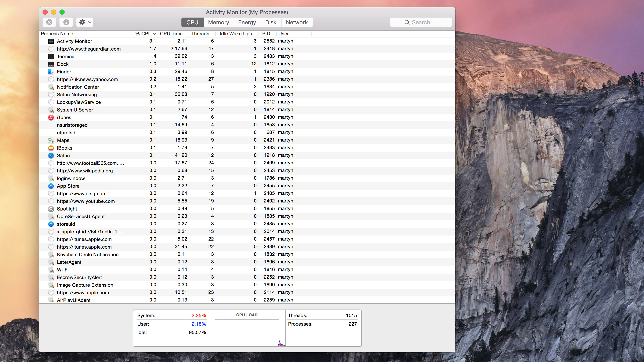Click the Processes count 227
The image size is (644, 362).
pyautogui.click(x=352, y=324)
